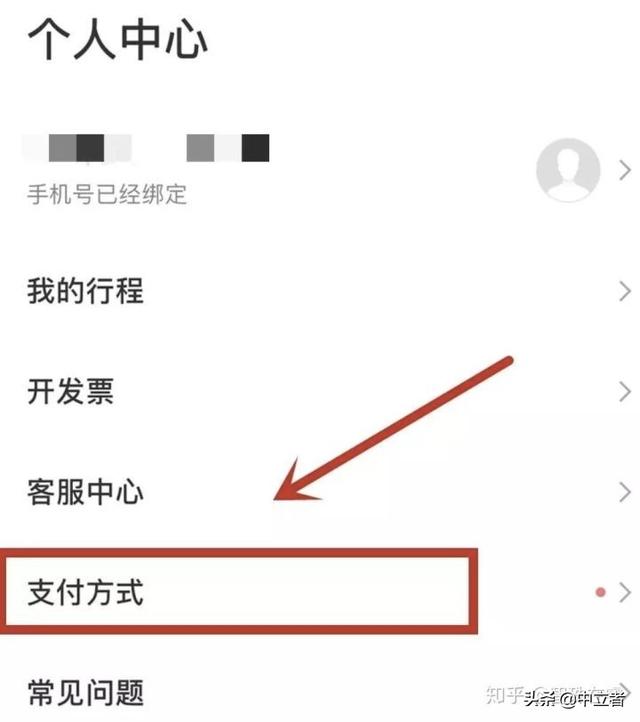Click the red notification dot on 支付方式
The image size is (640, 722).
[600, 592]
